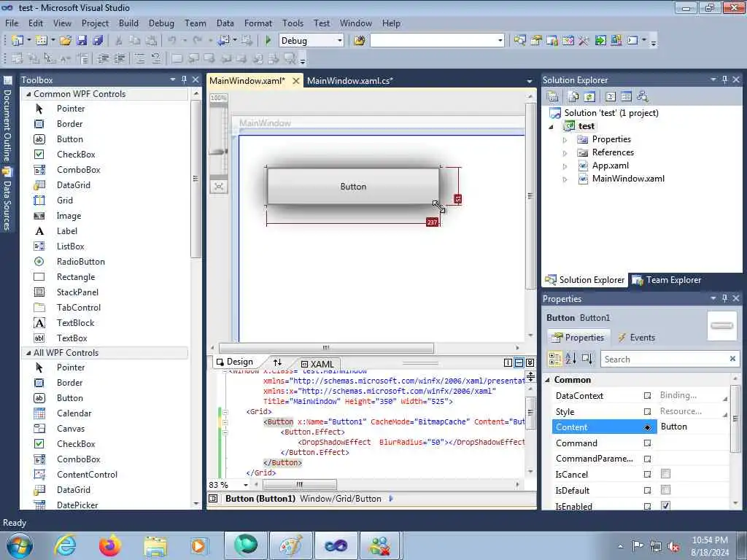Click the XAML view button
This screenshot has width=747, height=560.
click(x=317, y=365)
